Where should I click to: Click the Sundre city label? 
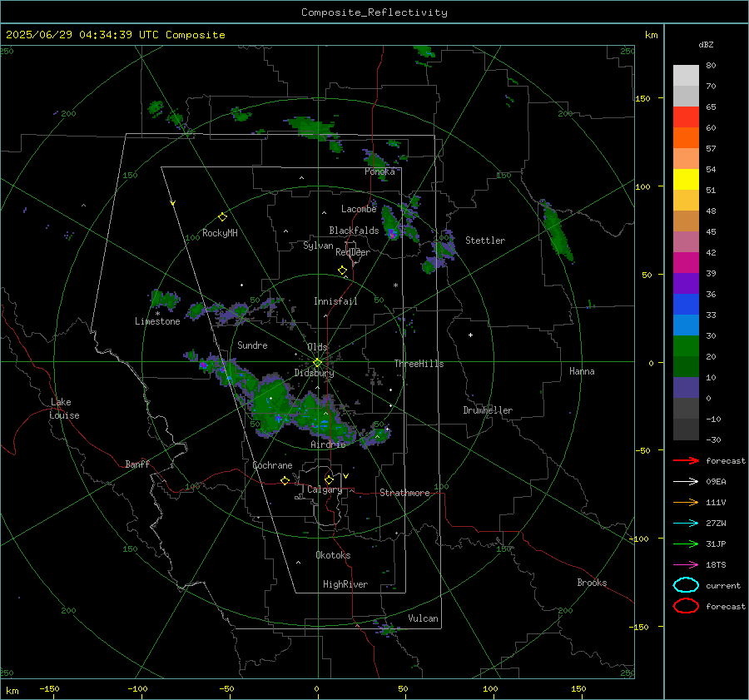point(252,345)
